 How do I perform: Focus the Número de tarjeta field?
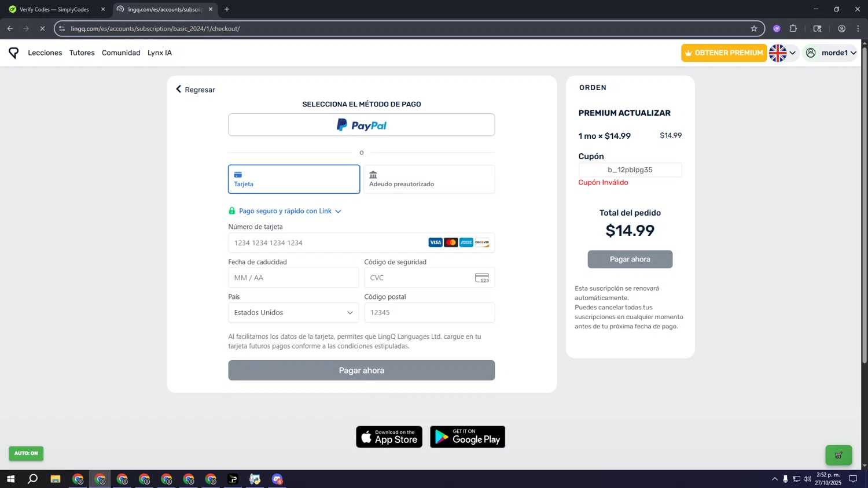362,243
